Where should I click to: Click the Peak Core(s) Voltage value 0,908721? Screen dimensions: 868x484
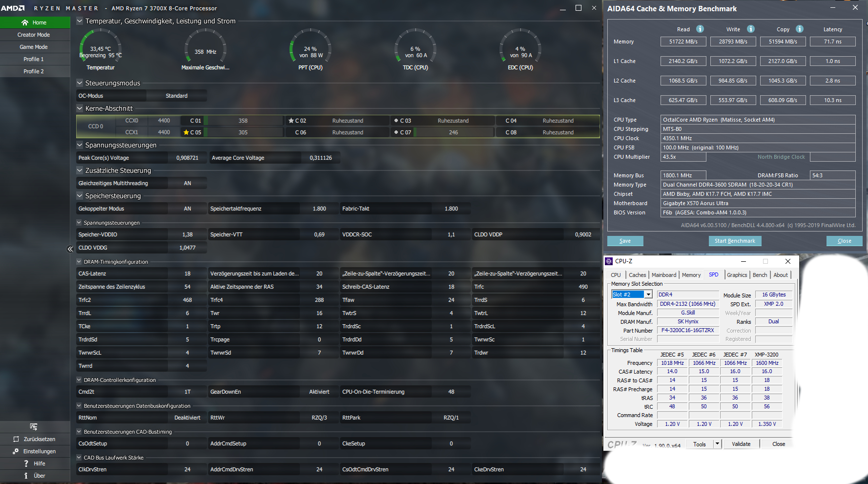click(x=187, y=158)
